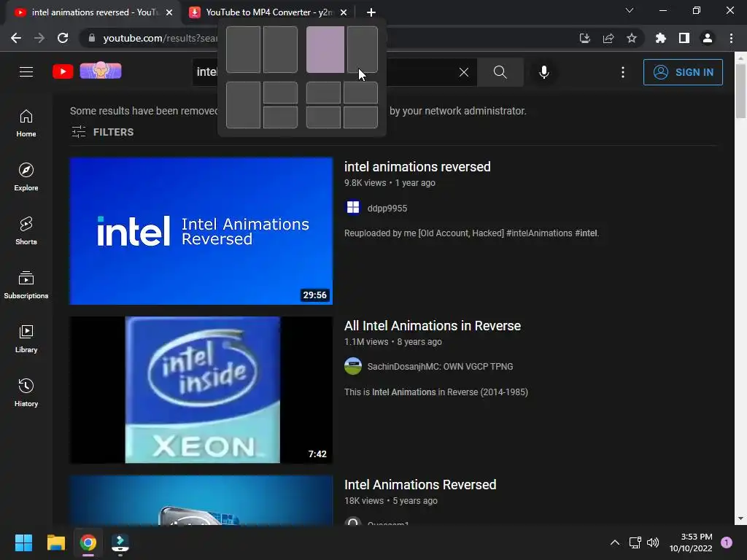Close the intel animations reversed tab
This screenshot has height=560, width=747.
click(x=169, y=12)
